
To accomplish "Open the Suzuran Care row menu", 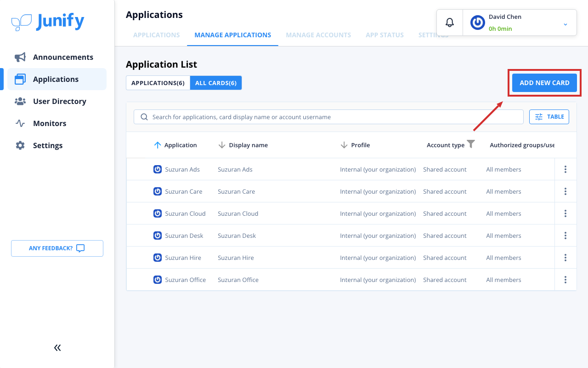I will pyautogui.click(x=565, y=191).
